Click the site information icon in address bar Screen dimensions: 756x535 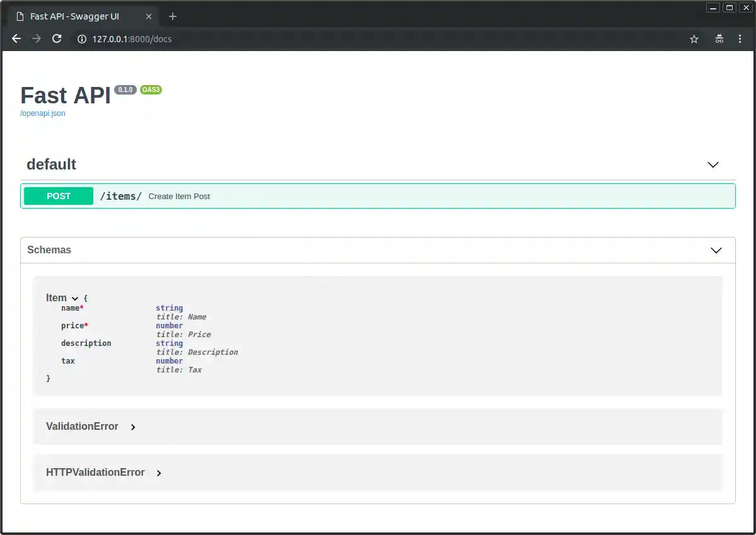point(81,38)
